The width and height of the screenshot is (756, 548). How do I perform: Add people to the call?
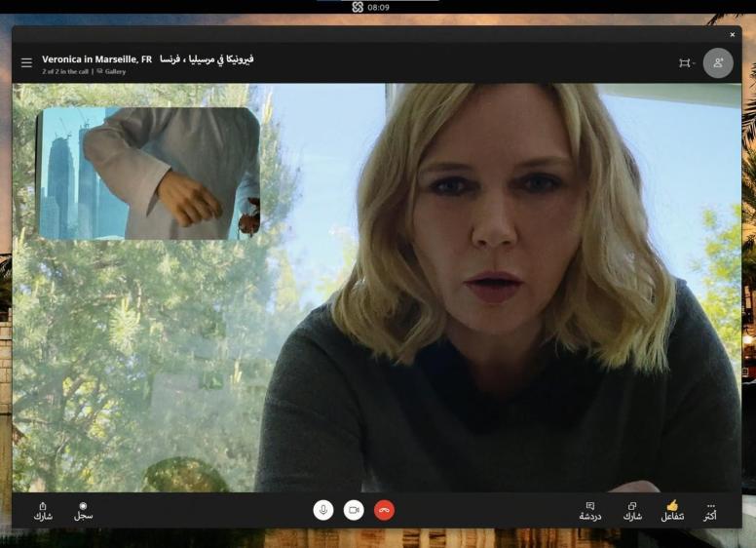pyautogui.click(x=718, y=62)
